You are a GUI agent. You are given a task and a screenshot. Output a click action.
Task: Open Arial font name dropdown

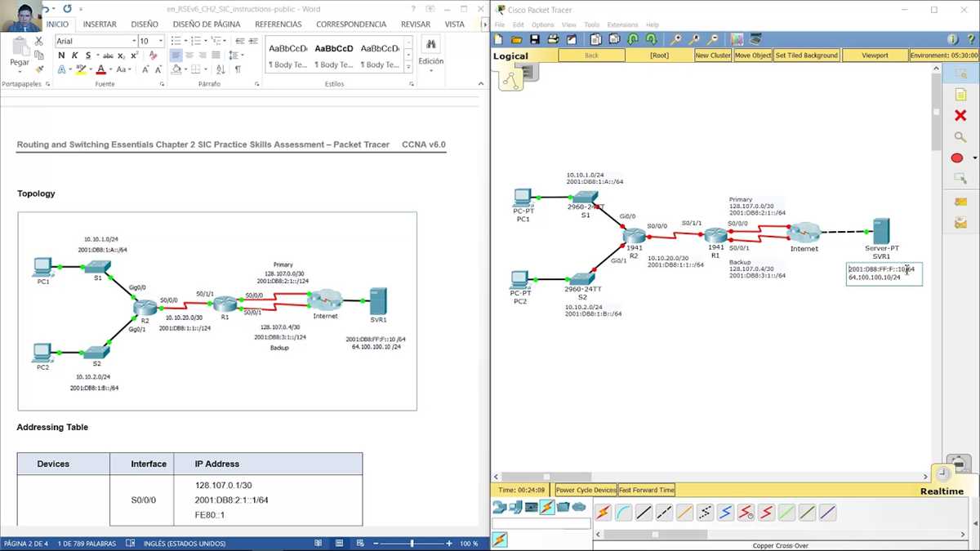tap(134, 41)
